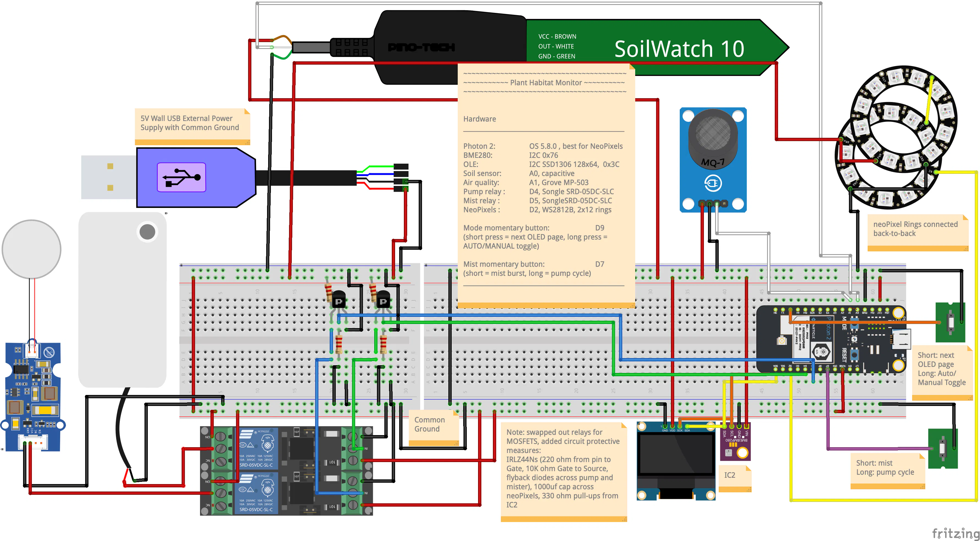Select the round gray mister disc

pos(32,249)
